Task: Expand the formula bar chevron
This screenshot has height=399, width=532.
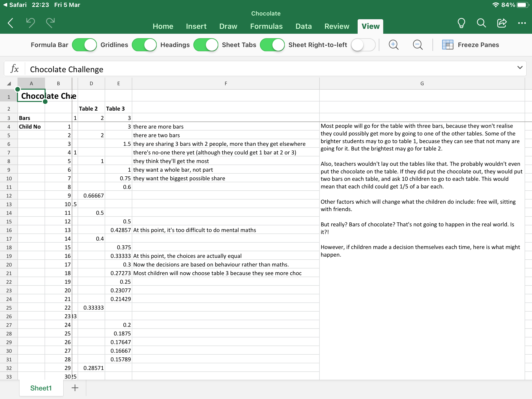Action: (520, 68)
